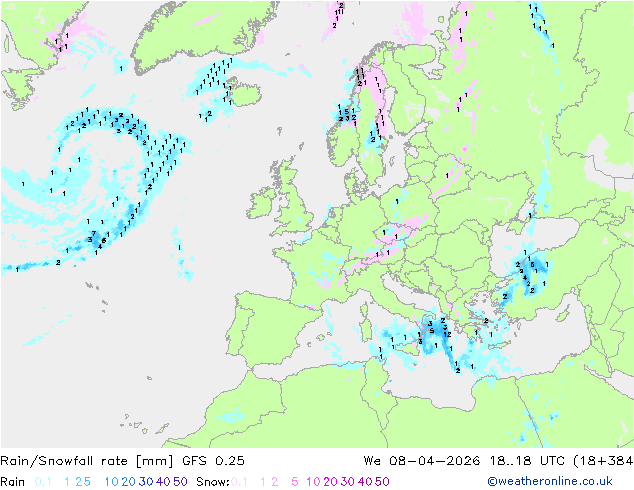The width and height of the screenshot is (634, 490).
Task: Click the ©weatheronline.co.uk copyright link
Action: (549, 482)
